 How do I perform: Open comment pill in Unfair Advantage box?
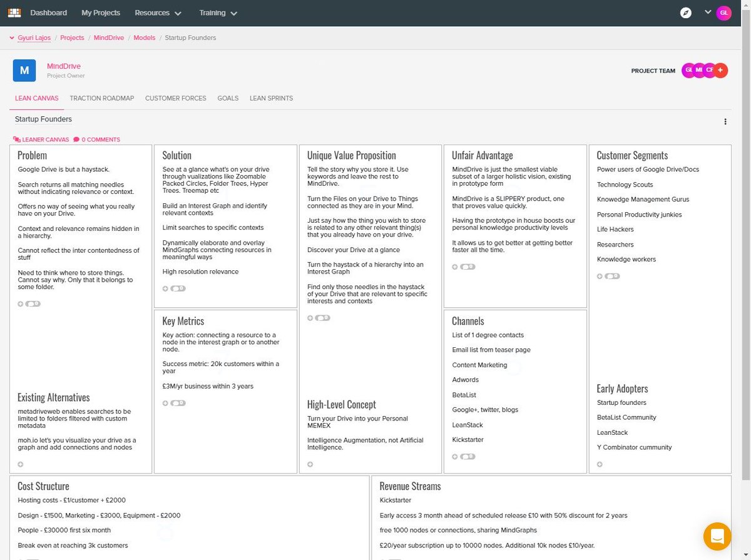pos(468,267)
